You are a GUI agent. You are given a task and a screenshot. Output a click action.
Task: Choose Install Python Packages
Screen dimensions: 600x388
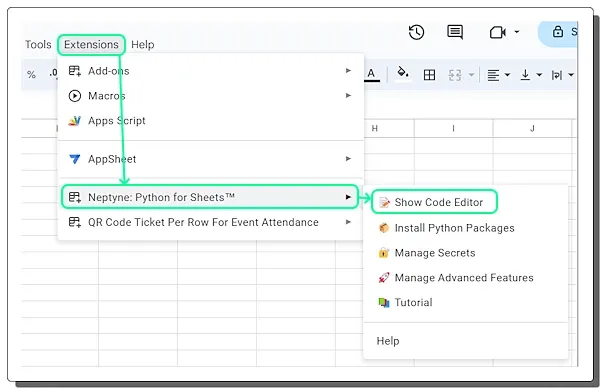pyautogui.click(x=465, y=228)
